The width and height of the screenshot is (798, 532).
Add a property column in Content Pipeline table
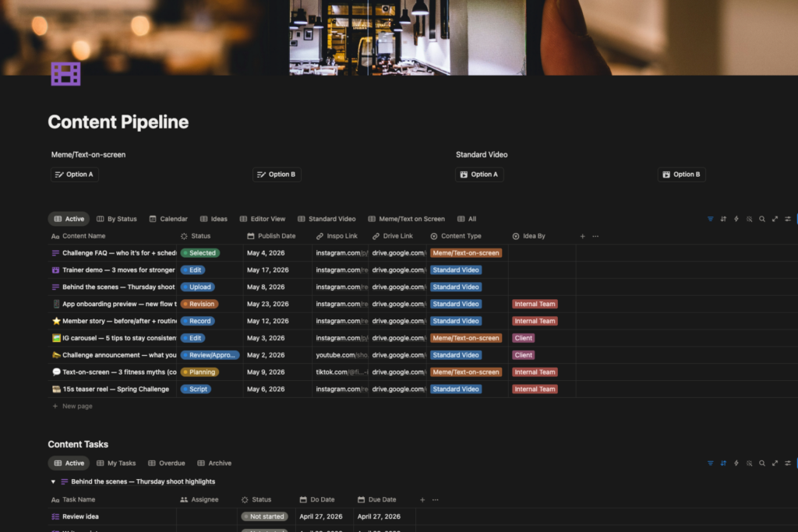pos(582,236)
